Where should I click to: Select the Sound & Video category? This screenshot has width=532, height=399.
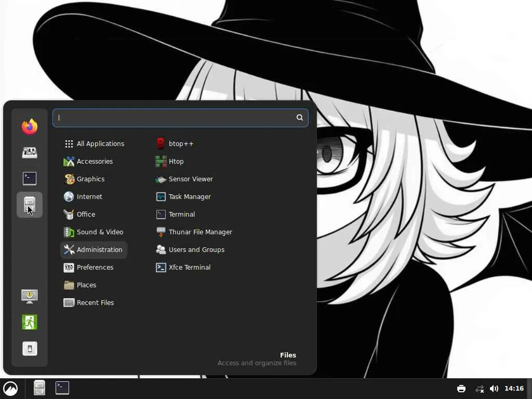pos(94,232)
